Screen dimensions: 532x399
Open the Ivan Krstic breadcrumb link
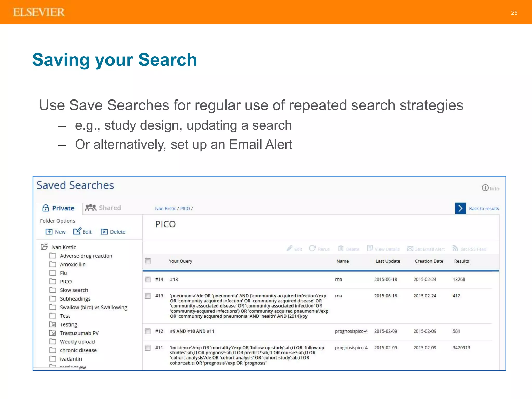coord(165,208)
